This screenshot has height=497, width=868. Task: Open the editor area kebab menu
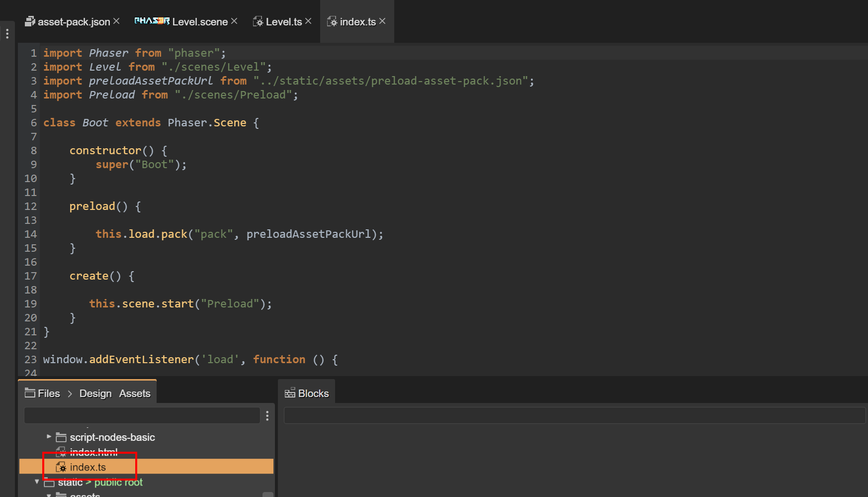tap(7, 34)
